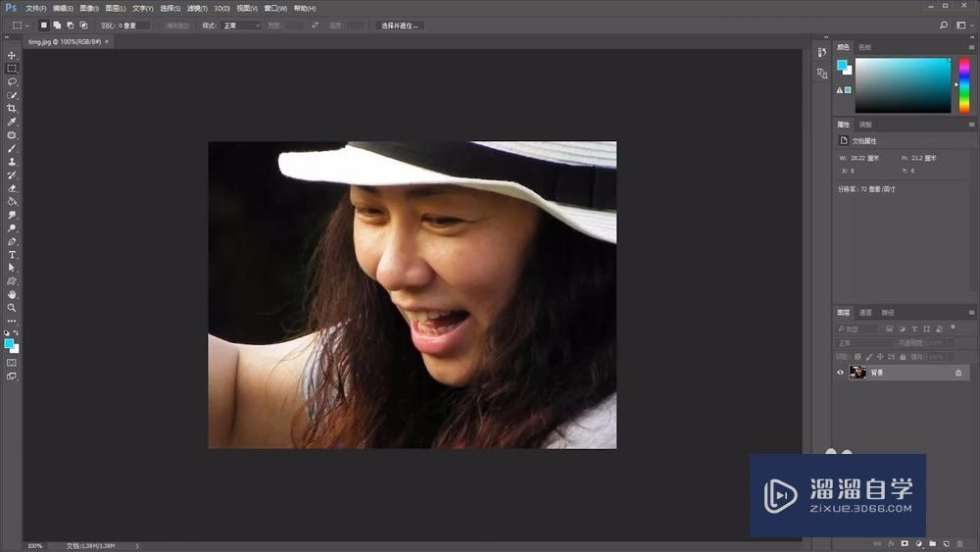Open the layer blend mode dropdown

click(x=862, y=343)
